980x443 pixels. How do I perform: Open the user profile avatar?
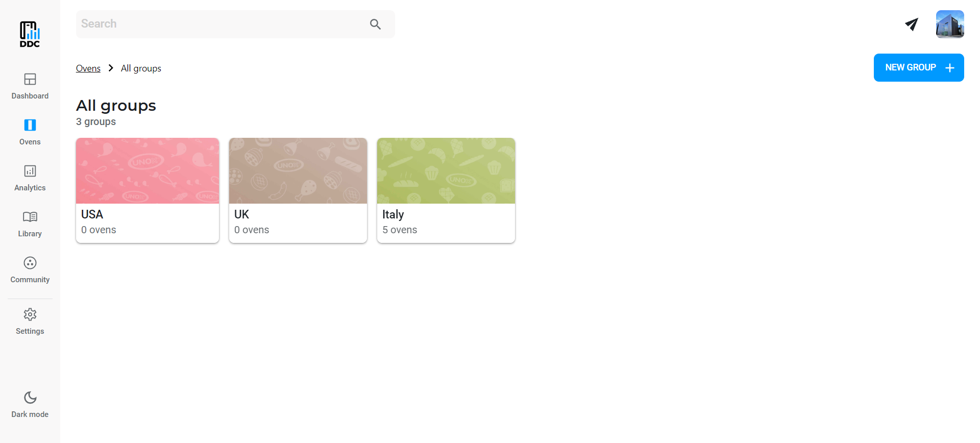(x=949, y=24)
